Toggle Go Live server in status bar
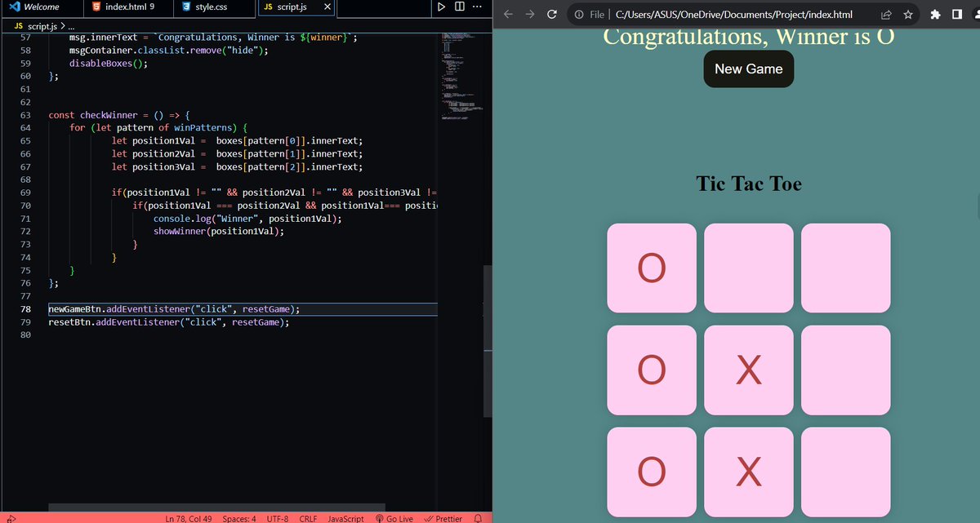 (394, 518)
